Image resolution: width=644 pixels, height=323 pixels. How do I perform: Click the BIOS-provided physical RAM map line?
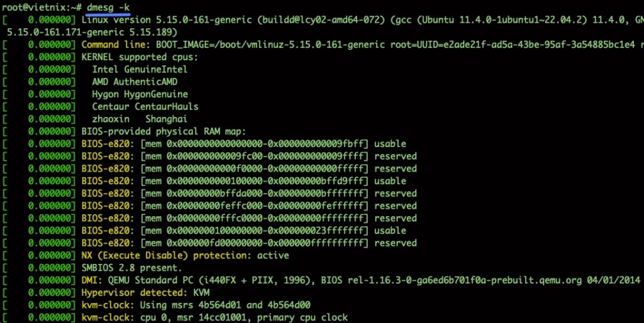tap(164, 131)
